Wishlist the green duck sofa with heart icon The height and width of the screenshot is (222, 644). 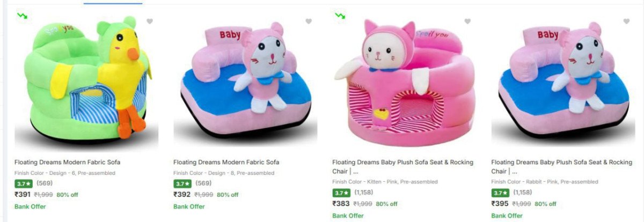pos(150,21)
